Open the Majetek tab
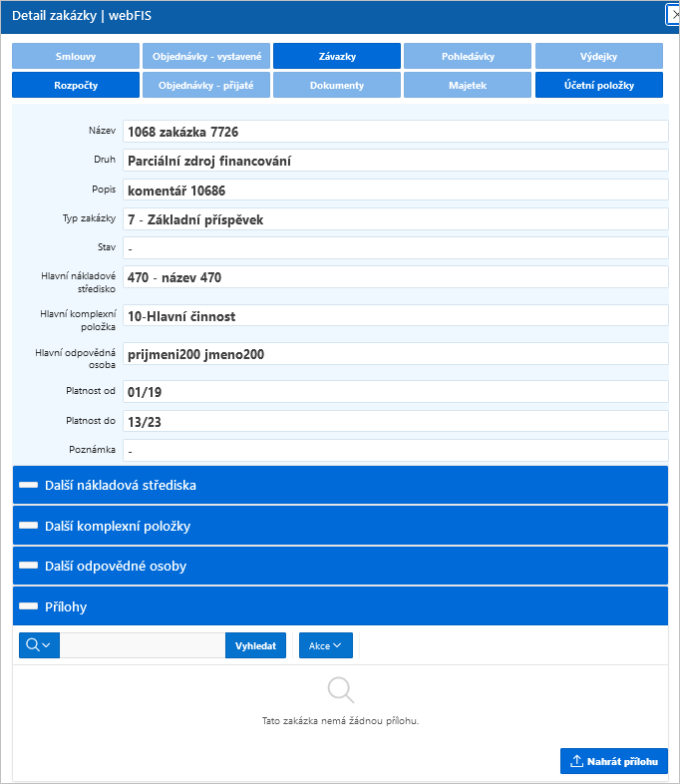 pos(468,85)
